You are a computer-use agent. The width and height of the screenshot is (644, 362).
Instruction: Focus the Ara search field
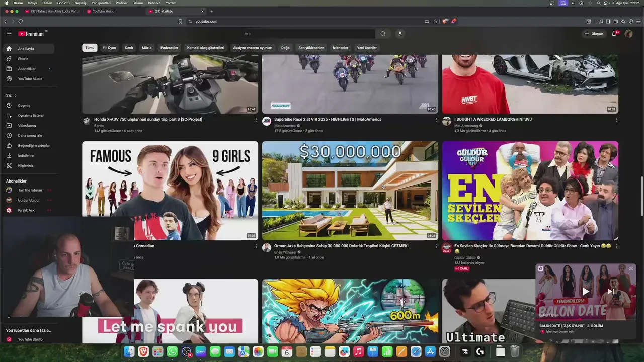click(308, 34)
